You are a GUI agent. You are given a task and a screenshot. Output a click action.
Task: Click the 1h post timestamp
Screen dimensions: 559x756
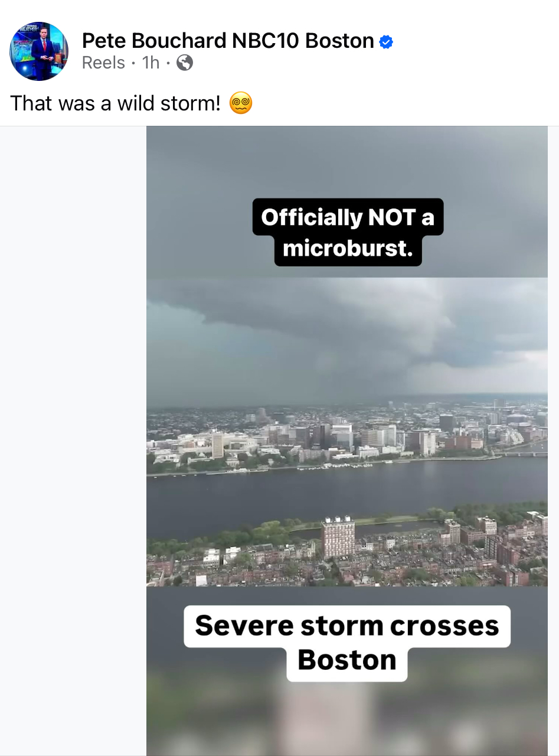pos(151,63)
